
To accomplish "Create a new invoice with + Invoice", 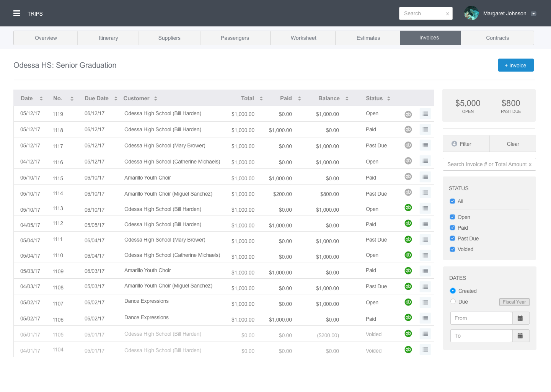I will point(515,65).
